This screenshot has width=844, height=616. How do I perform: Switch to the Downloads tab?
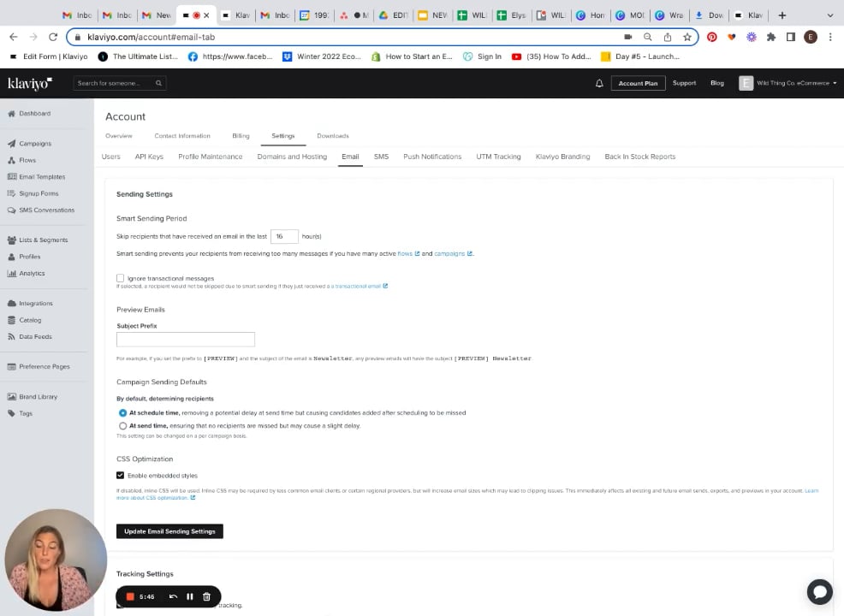click(333, 136)
